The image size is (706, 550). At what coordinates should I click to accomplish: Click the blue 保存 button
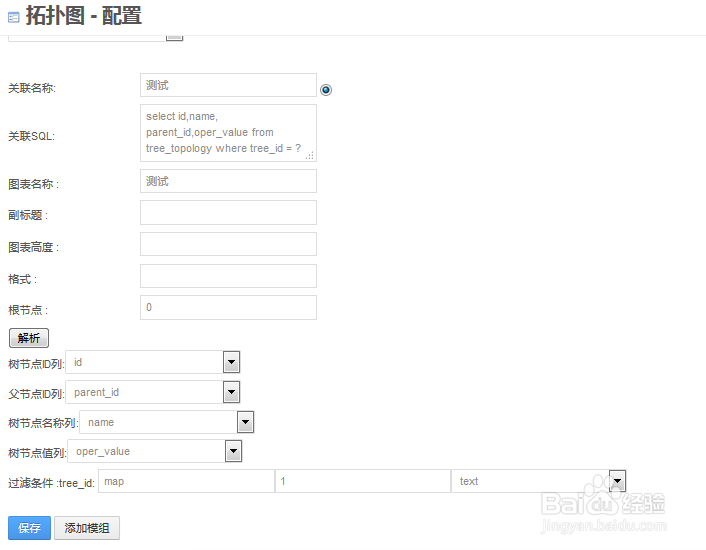(x=29, y=528)
